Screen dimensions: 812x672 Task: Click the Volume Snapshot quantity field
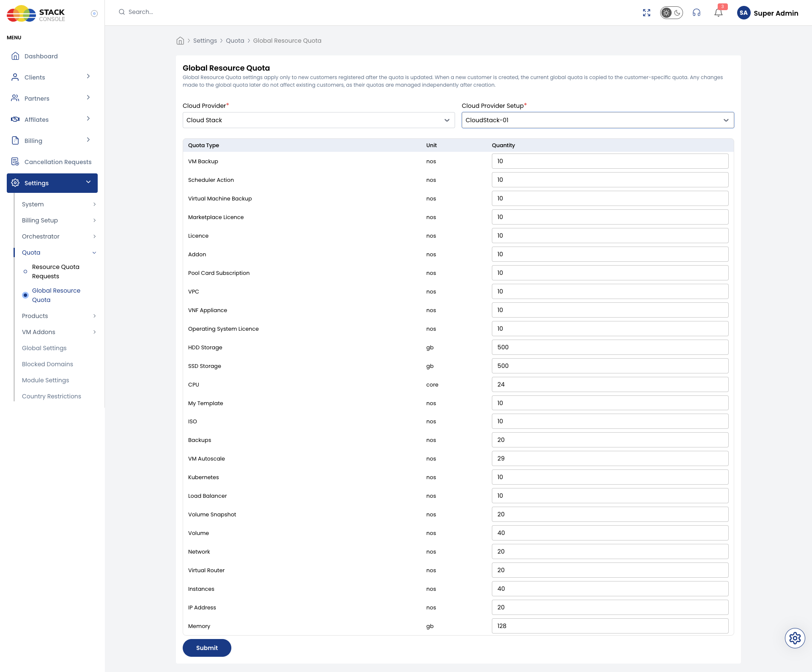610,514
